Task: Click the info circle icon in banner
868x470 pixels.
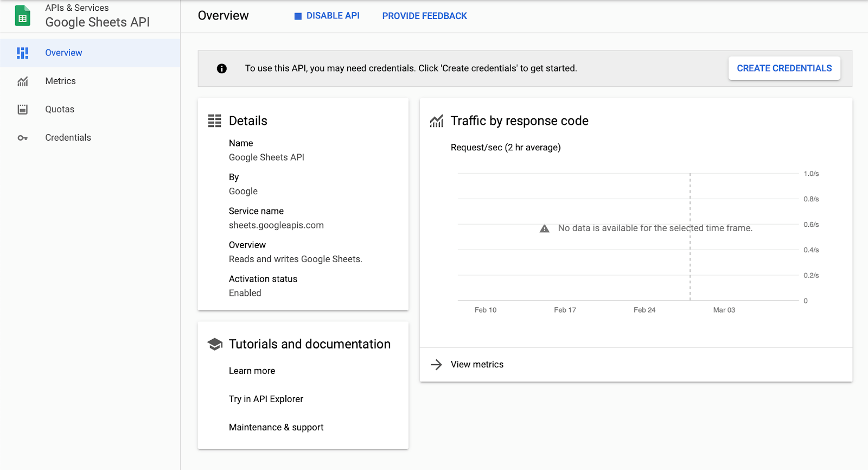Action: 221,68
